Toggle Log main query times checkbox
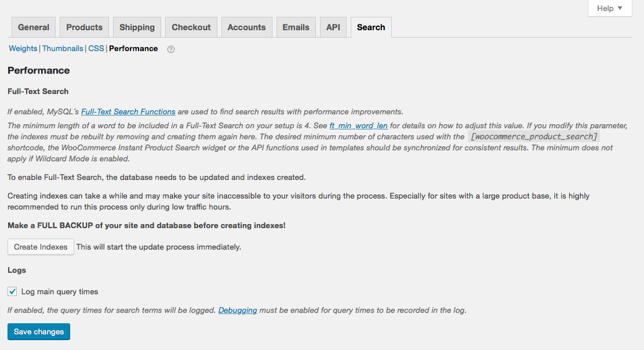The image size is (644, 350). click(x=12, y=291)
